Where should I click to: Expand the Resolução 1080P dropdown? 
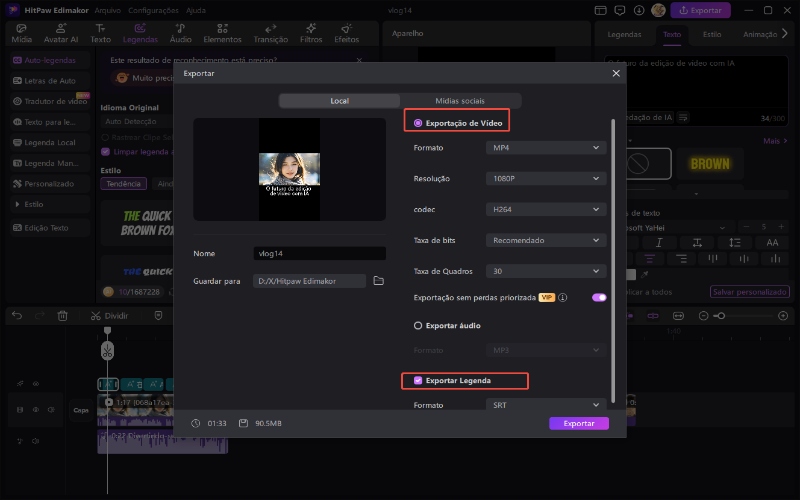[x=546, y=179]
